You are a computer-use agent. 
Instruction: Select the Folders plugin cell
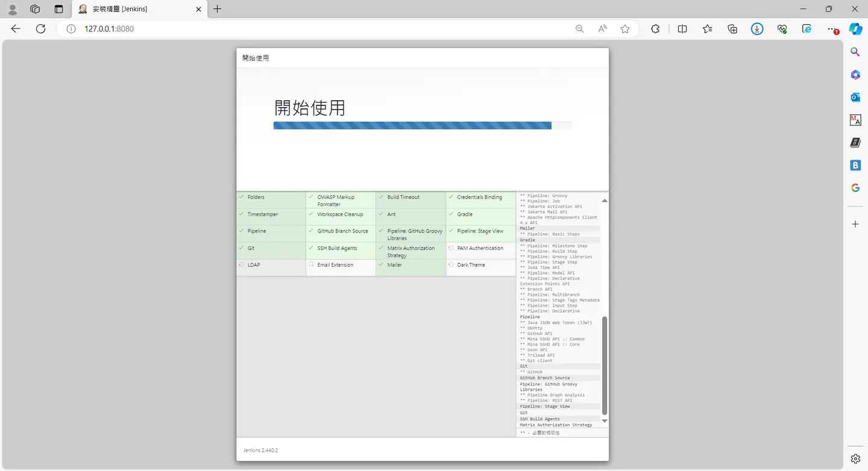pos(271,200)
